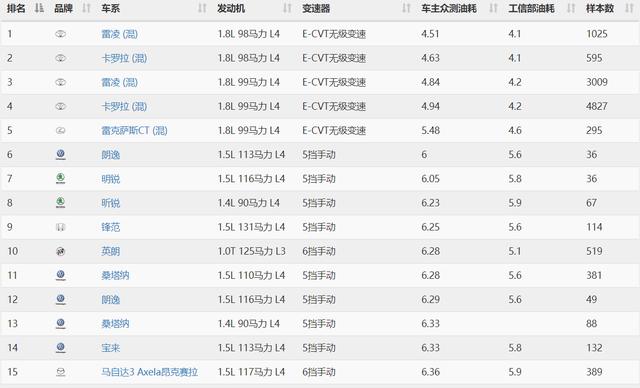
Task: Sort by 车主众测油耗 column arrow
Action: [493, 8]
